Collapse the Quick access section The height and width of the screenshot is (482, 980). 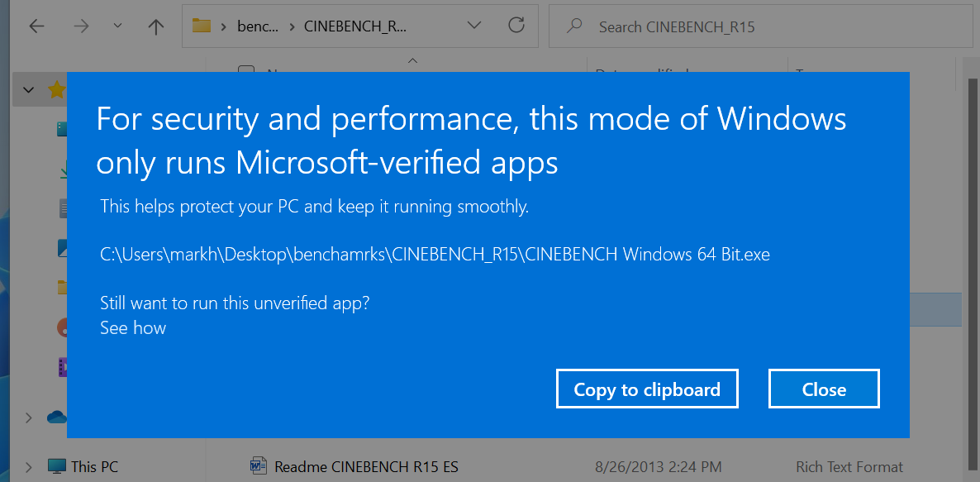30,89
